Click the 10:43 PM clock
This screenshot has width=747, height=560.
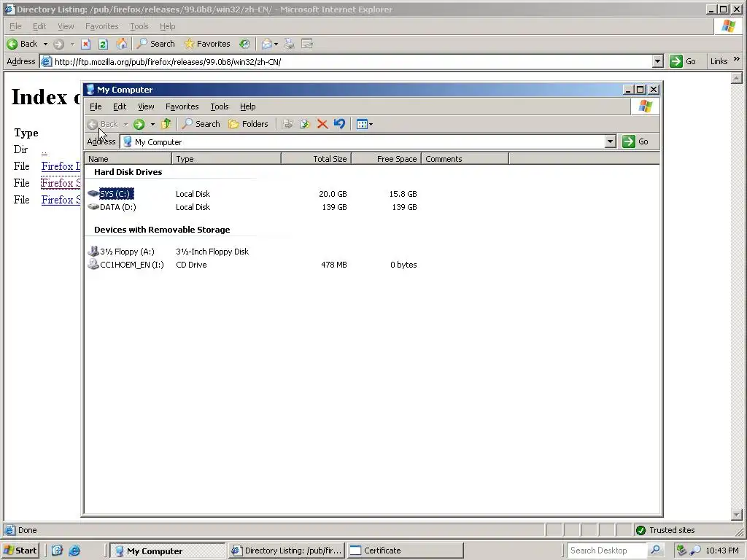(x=722, y=551)
